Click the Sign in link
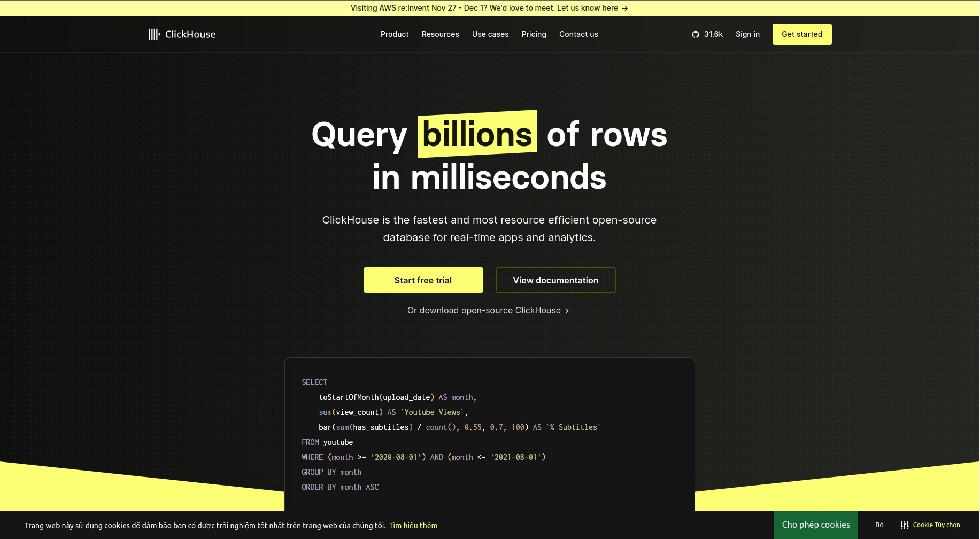This screenshot has width=980, height=539. tap(747, 34)
